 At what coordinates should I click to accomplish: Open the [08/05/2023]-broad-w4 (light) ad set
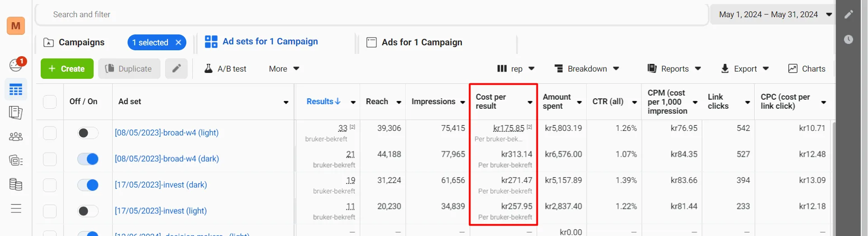click(x=166, y=133)
